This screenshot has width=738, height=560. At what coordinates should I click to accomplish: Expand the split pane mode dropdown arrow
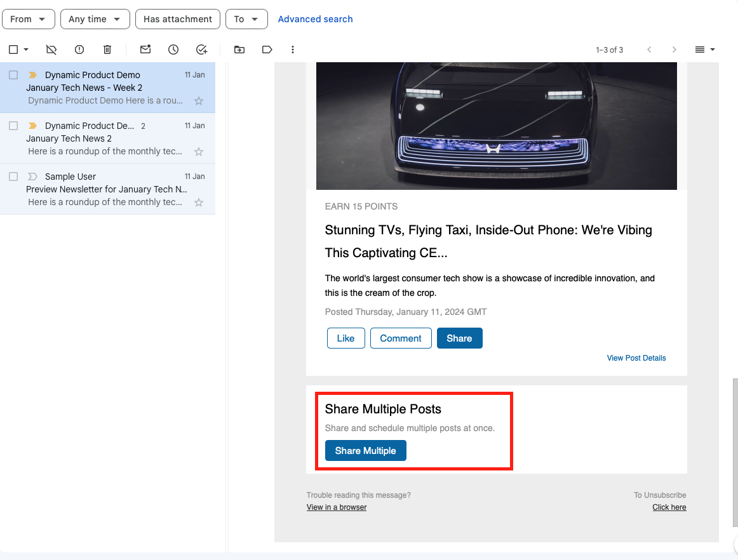[x=713, y=50]
